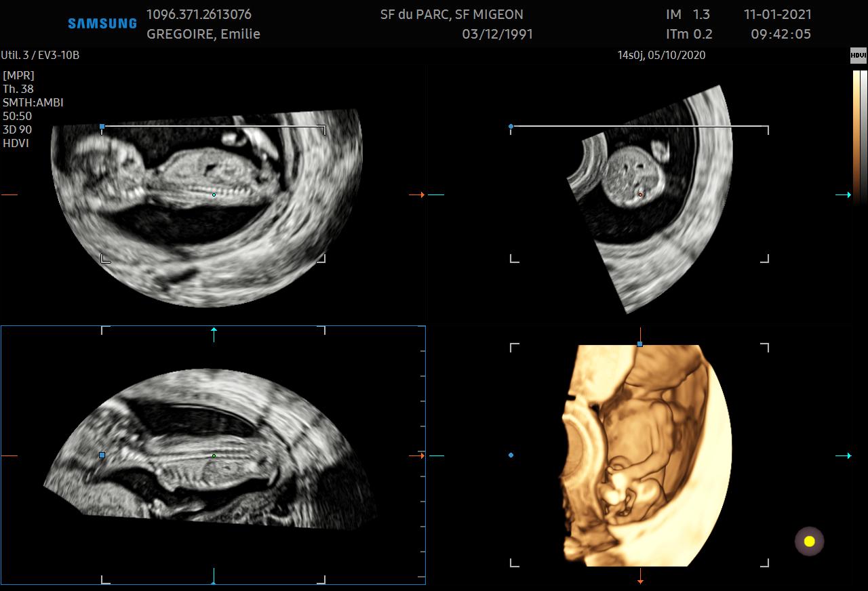
Task: Click the green center marker in bottom-left plane
Action: coord(214,456)
